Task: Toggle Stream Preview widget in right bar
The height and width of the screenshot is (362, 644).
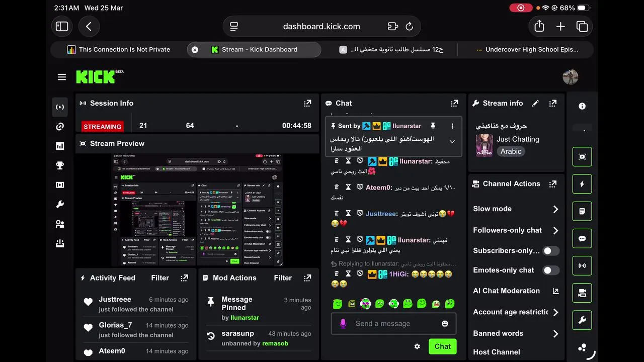Action: [x=582, y=157]
